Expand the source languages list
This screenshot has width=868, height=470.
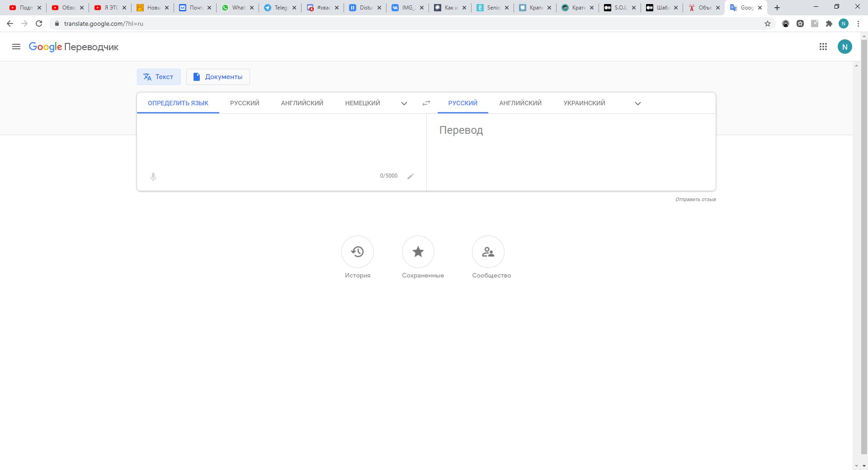(404, 103)
